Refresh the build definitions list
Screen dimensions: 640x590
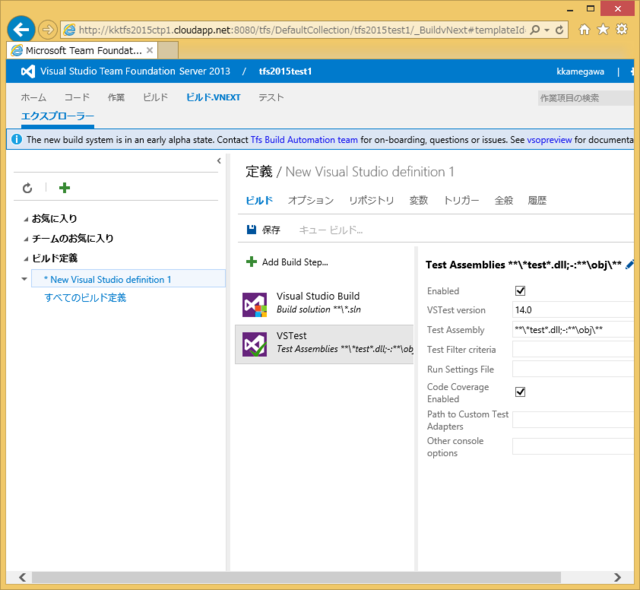point(27,188)
